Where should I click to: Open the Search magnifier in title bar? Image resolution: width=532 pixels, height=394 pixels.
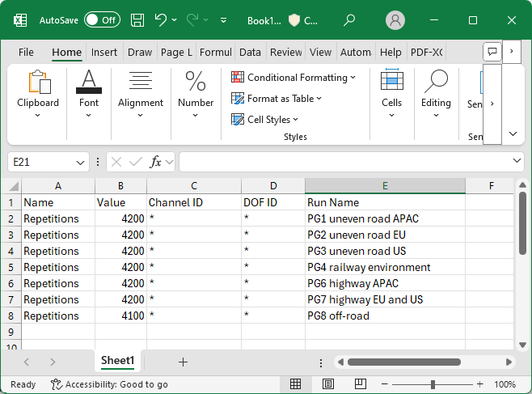[348, 19]
